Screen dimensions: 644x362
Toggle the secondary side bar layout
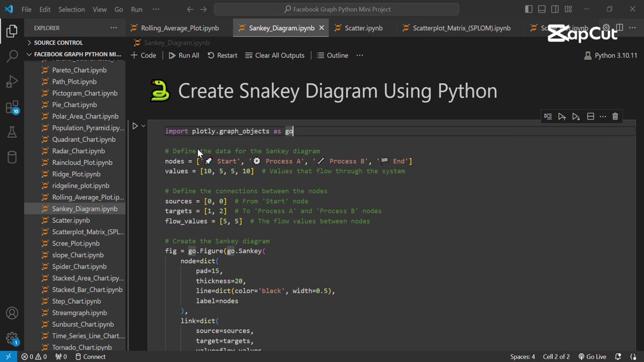555,9
